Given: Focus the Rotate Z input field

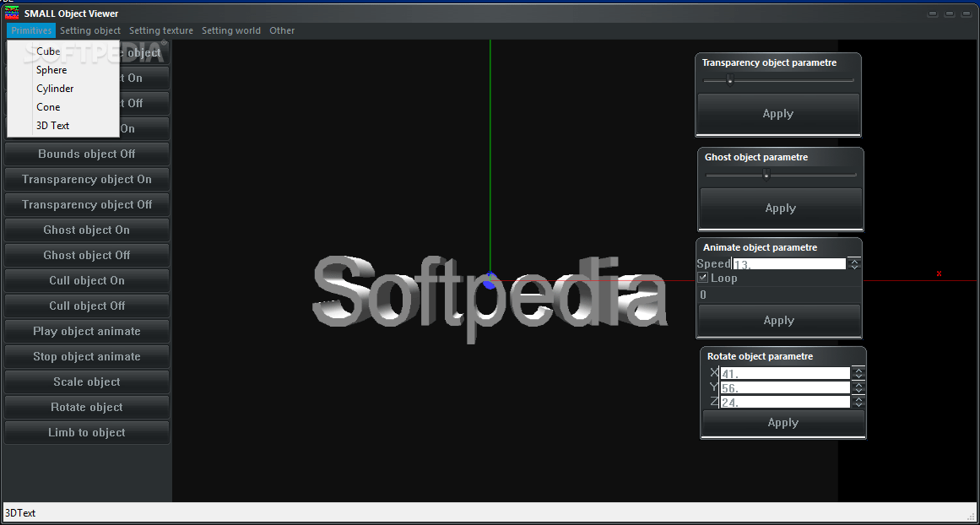Looking at the screenshot, I should (x=785, y=402).
